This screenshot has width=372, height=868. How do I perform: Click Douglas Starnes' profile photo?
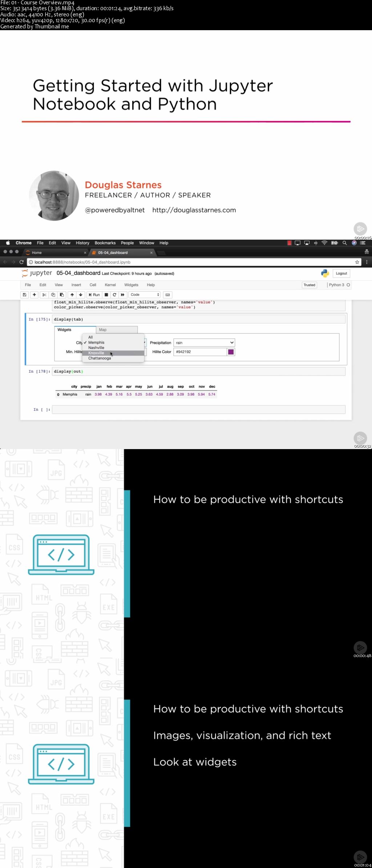click(54, 196)
